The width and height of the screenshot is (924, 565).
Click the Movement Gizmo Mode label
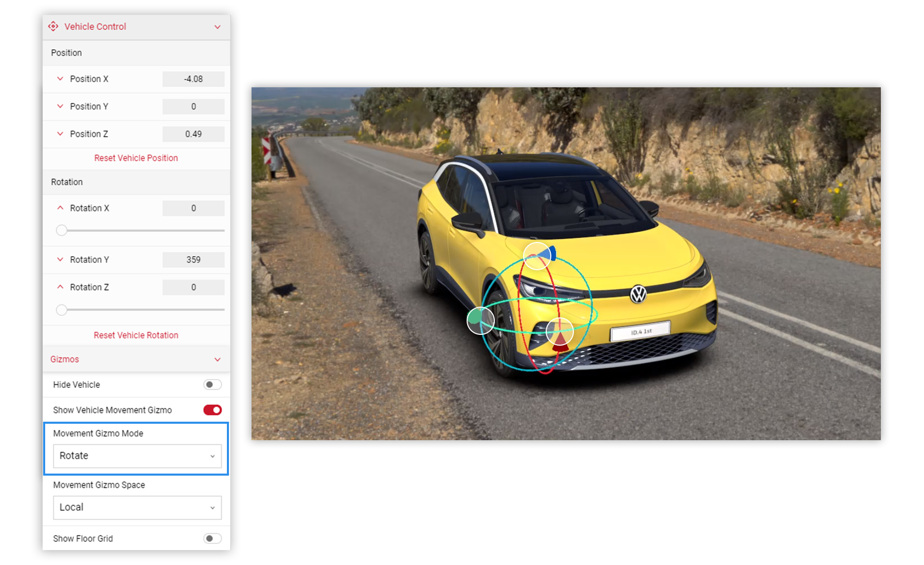98,434
